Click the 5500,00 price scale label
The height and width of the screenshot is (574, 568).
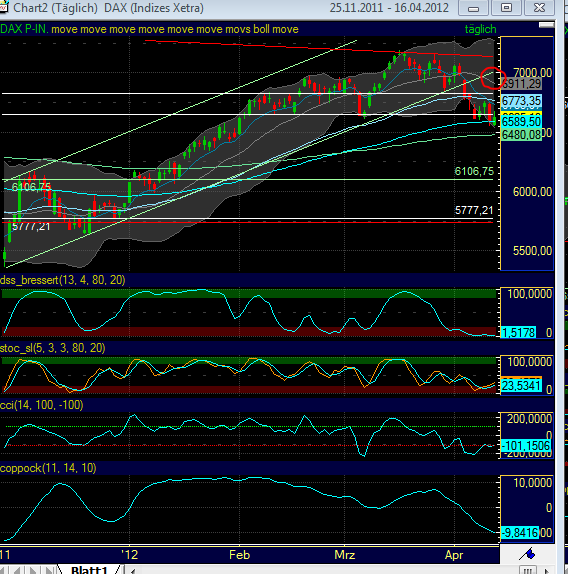point(532,251)
